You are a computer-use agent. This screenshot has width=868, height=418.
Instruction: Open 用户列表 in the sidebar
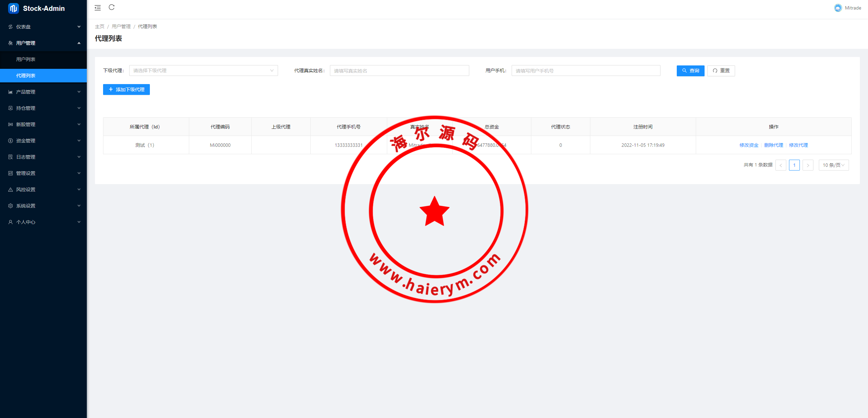pos(26,59)
